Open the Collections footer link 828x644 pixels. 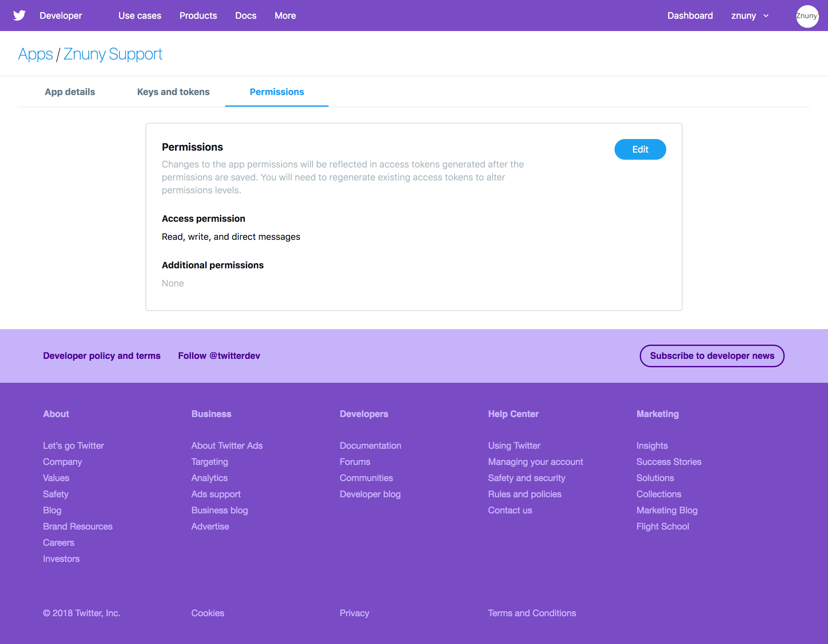click(x=659, y=494)
